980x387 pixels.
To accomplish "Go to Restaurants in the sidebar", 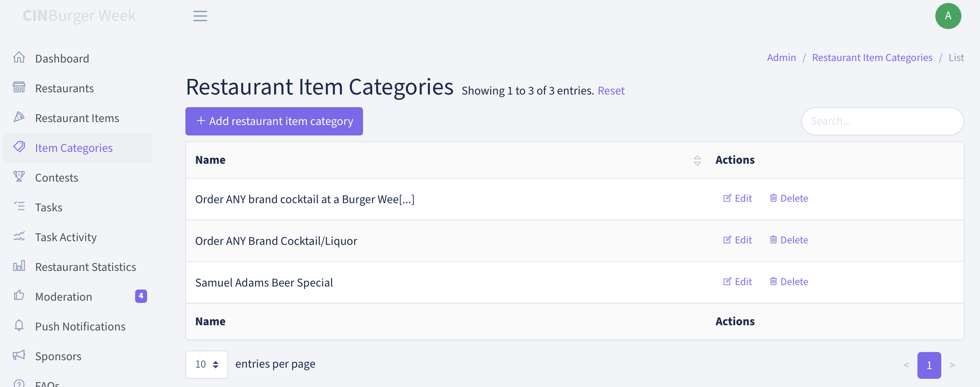I will tap(64, 88).
